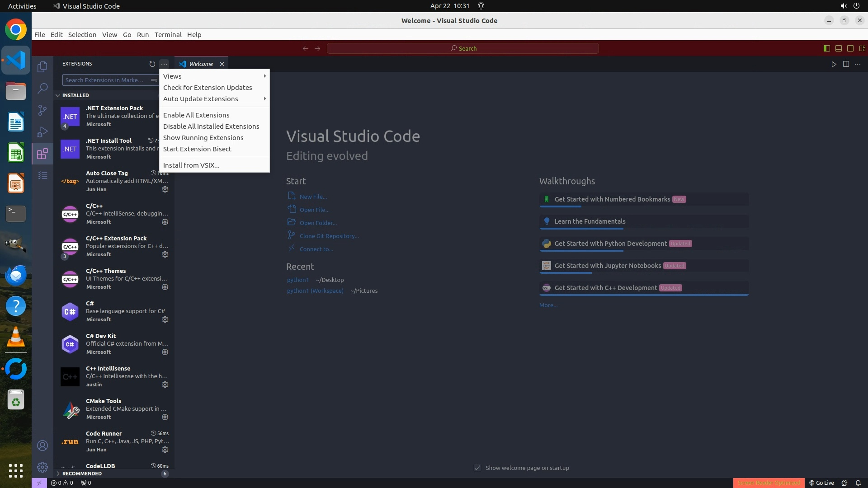Click the filter icon in extensions search box

click(x=154, y=80)
